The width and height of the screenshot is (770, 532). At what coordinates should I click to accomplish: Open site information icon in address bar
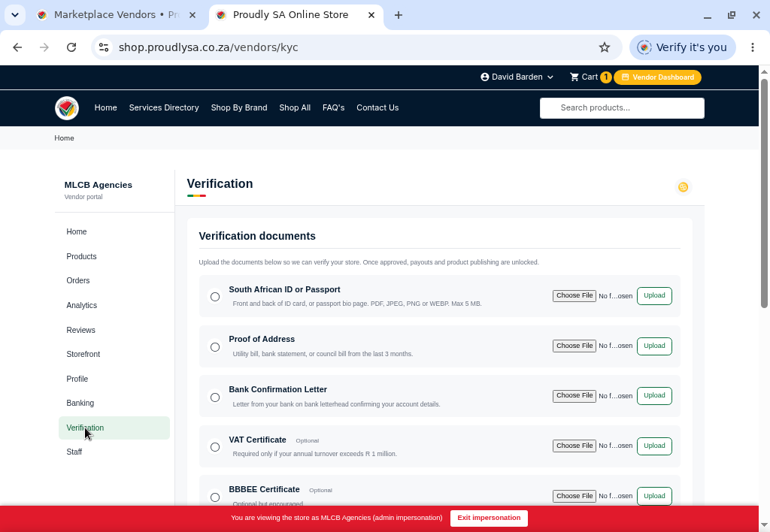coord(104,47)
